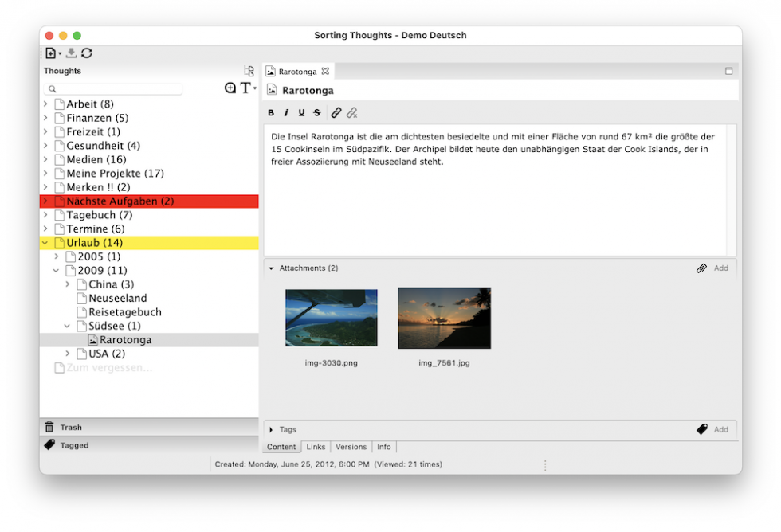Open the Trash panel
The width and height of the screenshot is (781, 532).
coord(70,428)
